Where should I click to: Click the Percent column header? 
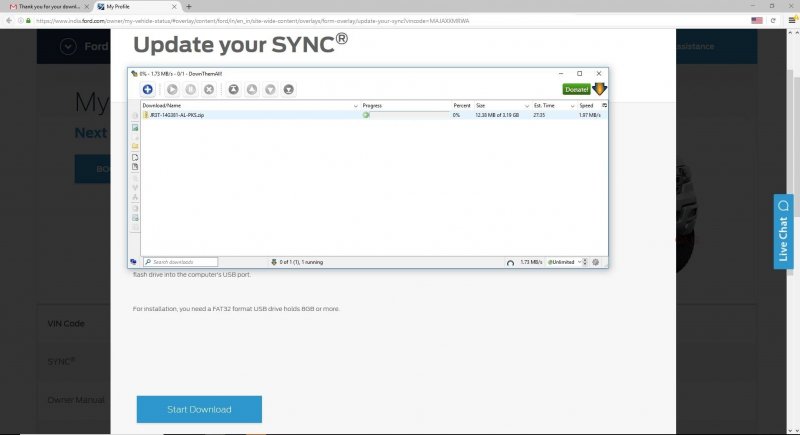click(x=462, y=106)
